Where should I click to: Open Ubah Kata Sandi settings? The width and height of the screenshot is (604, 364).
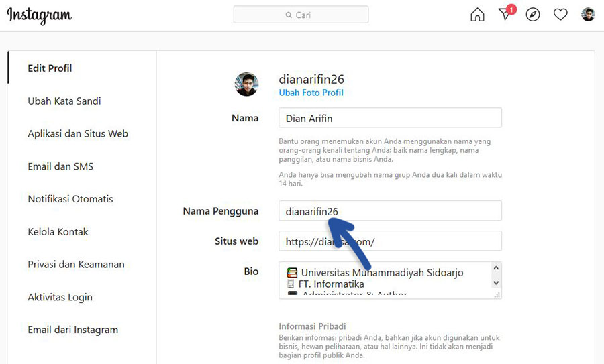(x=64, y=101)
